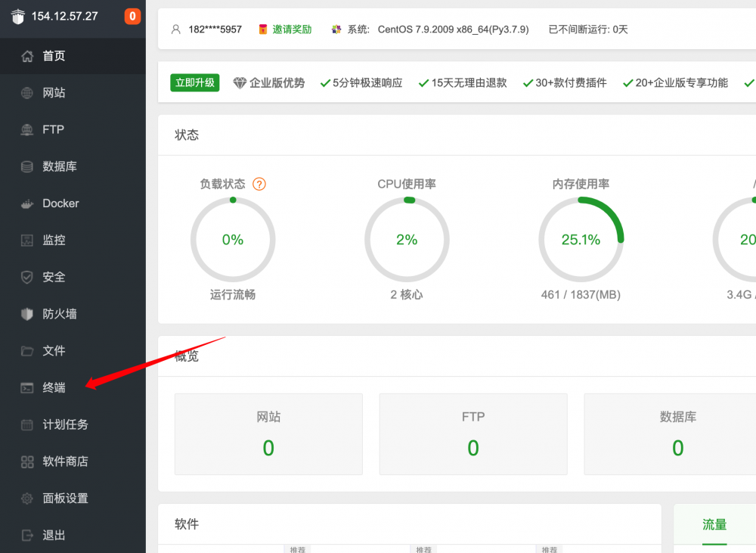Open the 文件 menu item

pyautogui.click(x=54, y=351)
